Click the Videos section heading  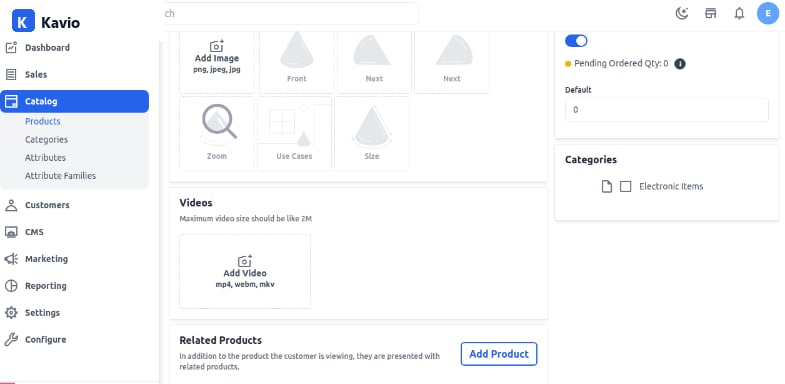click(196, 203)
